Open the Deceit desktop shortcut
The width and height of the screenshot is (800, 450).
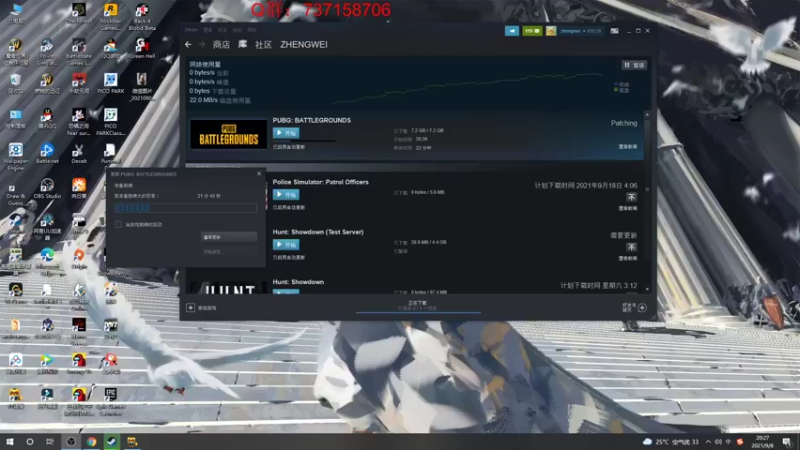(x=79, y=153)
